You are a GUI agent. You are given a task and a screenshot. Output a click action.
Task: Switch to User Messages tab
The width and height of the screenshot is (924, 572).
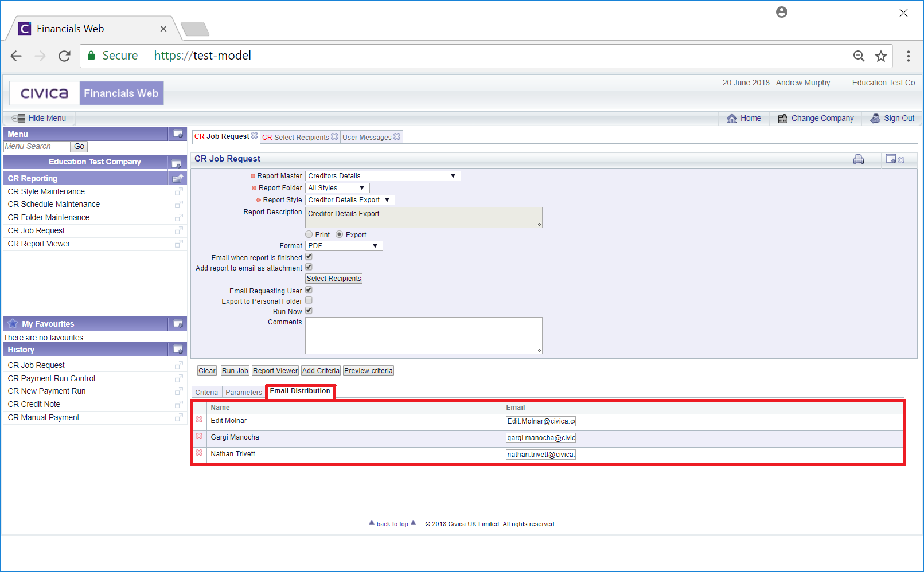click(x=367, y=138)
